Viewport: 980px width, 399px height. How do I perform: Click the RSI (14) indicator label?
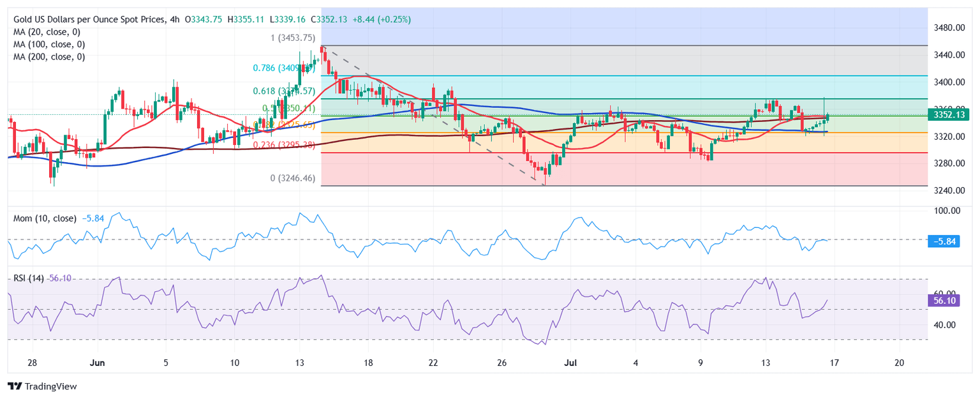click(x=29, y=279)
